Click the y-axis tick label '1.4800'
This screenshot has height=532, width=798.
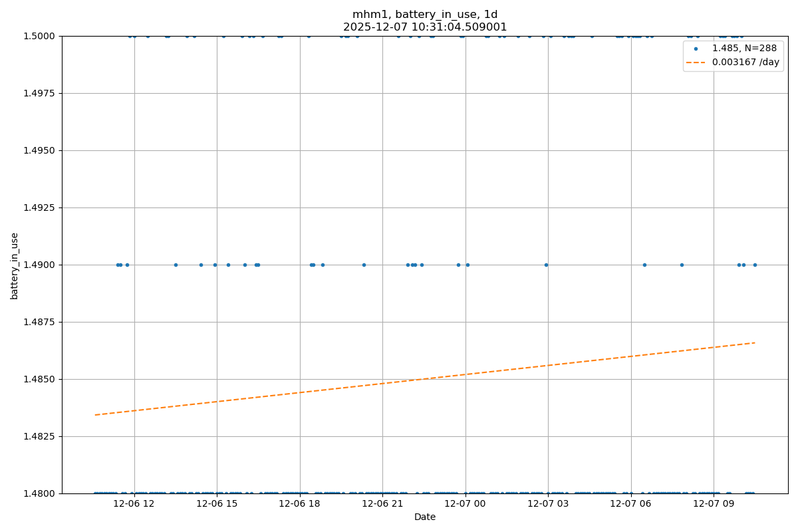pos(41,493)
